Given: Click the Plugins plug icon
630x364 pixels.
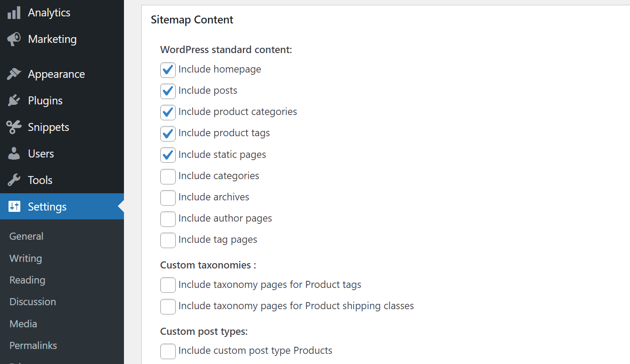Looking at the screenshot, I should click(x=14, y=100).
